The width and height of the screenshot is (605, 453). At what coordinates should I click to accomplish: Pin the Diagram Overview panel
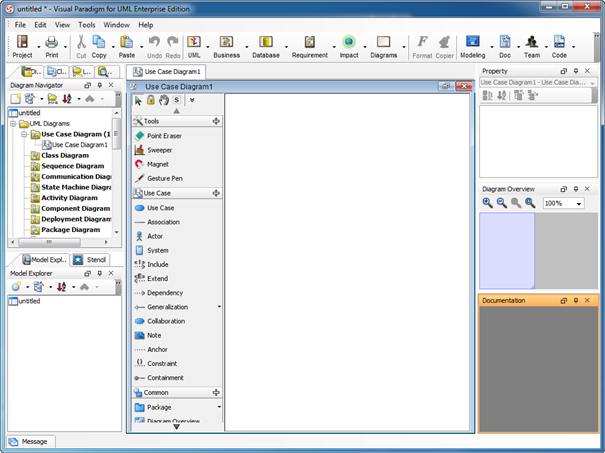(576, 189)
